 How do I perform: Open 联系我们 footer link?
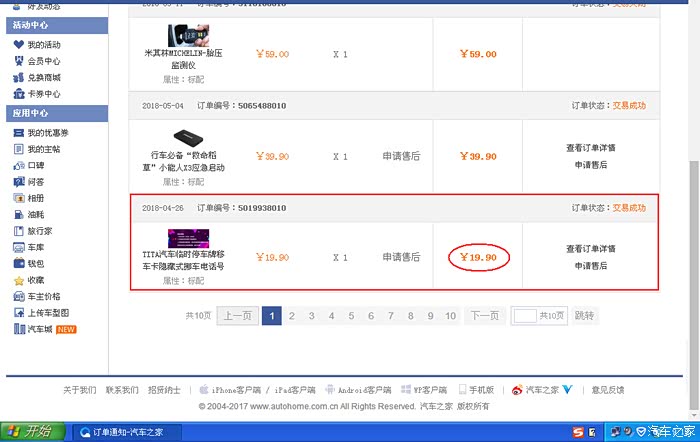pos(122,390)
